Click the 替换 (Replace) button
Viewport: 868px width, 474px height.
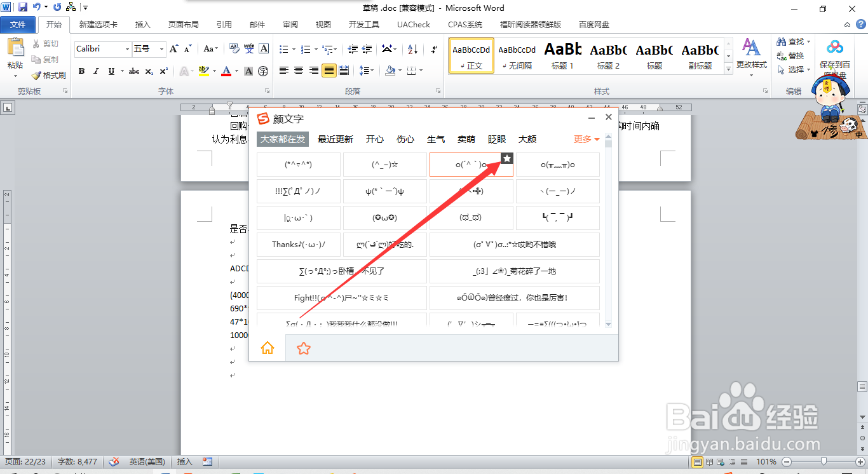coord(792,55)
